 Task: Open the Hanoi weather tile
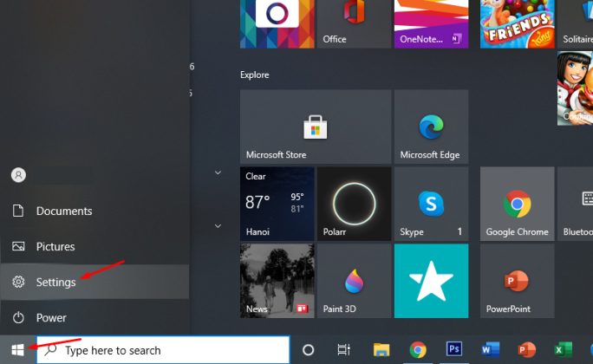coord(276,205)
